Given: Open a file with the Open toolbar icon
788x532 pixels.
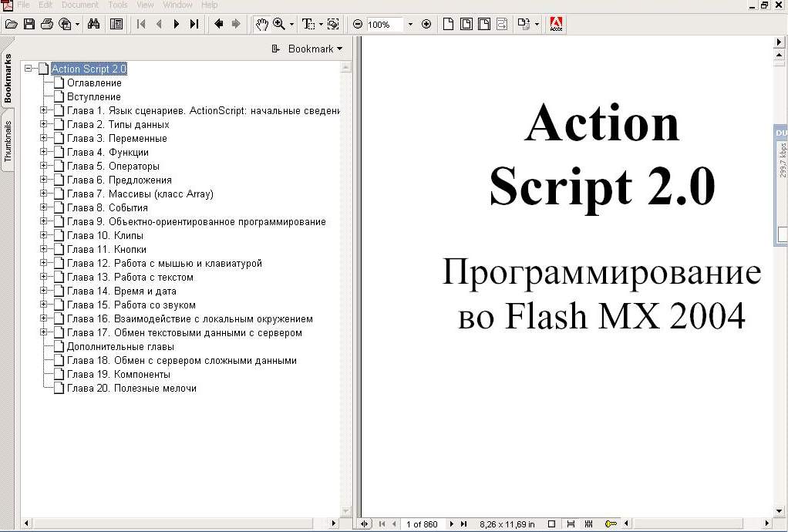Looking at the screenshot, I should (x=11, y=24).
